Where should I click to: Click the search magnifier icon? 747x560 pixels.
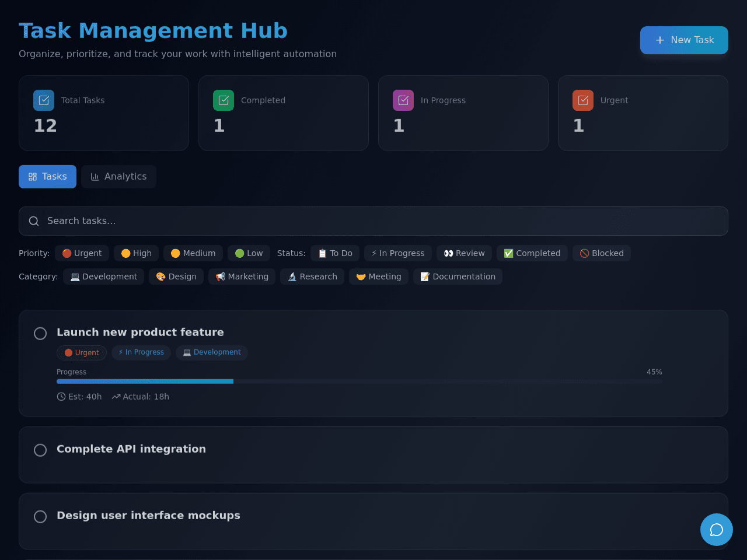pyautogui.click(x=34, y=221)
